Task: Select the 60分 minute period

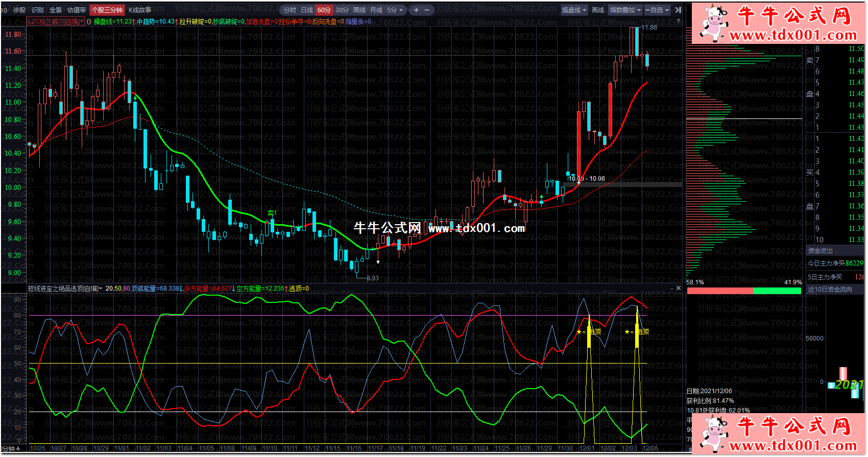Action: coord(324,10)
